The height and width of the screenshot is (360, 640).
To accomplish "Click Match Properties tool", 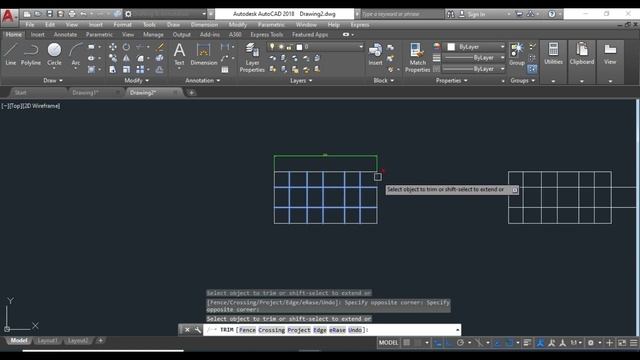I will [417, 58].
